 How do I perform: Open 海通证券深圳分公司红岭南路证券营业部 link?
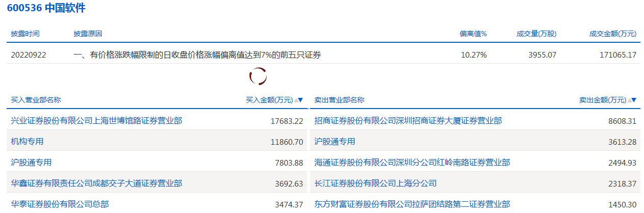(412, 163)
